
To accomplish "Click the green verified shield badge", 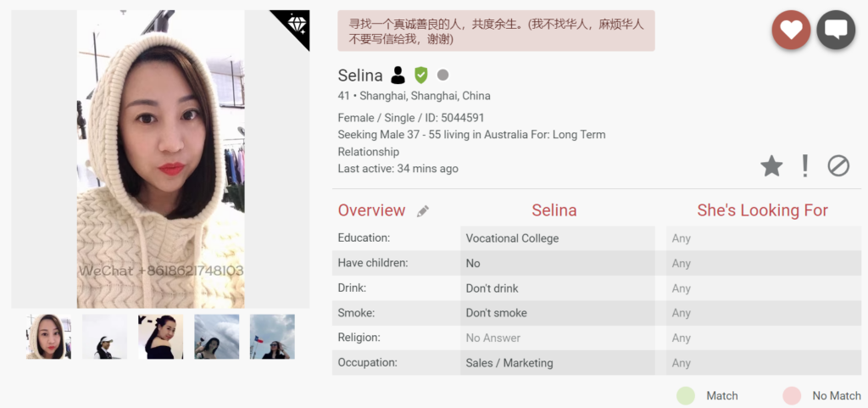I will pos(420,75).
